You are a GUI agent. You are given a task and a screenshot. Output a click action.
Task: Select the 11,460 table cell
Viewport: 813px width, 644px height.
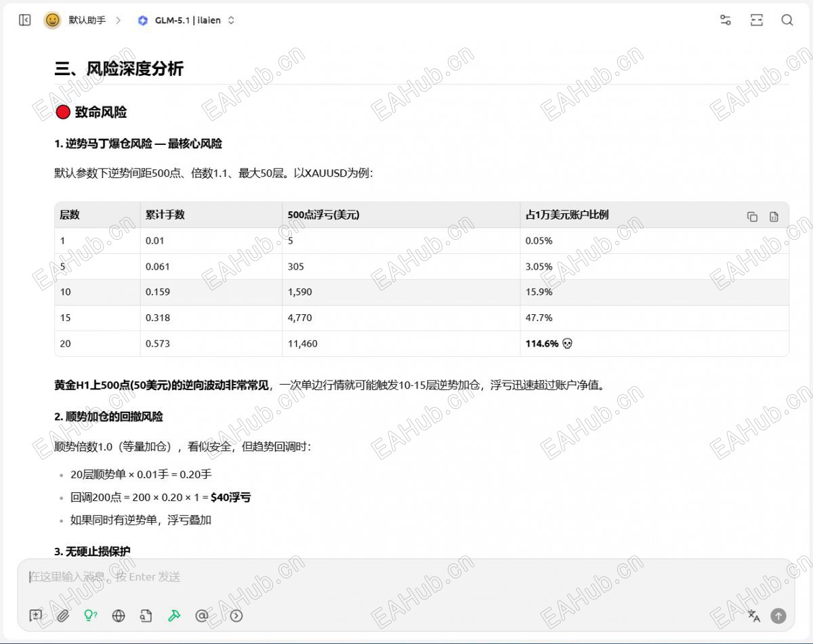click(401, 343)
